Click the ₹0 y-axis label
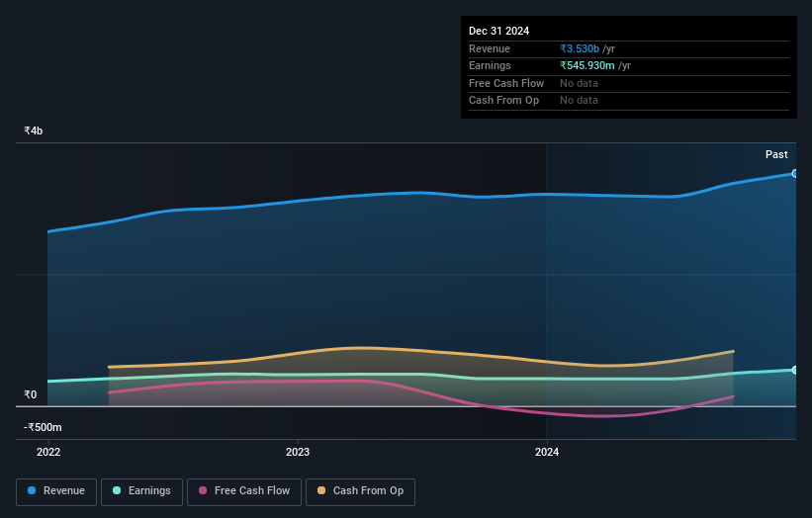The image size is (812, 518). pos(31,394)
